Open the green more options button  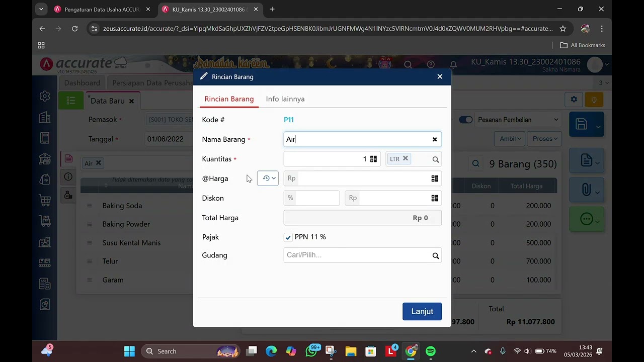586,219
